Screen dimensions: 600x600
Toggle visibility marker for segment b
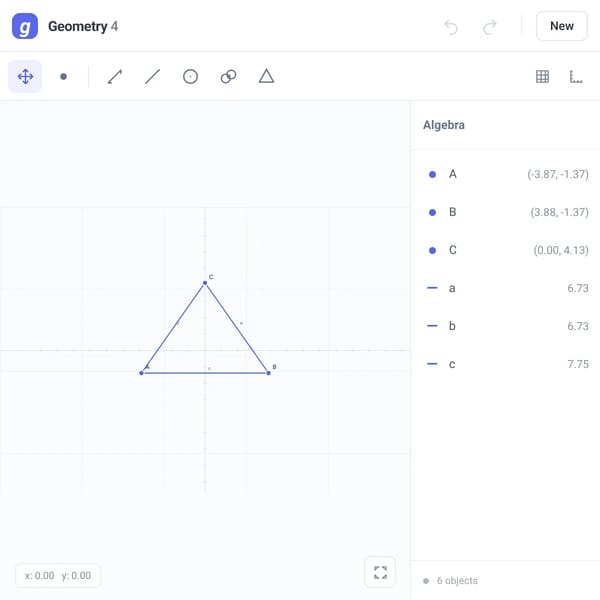point(432,326)
